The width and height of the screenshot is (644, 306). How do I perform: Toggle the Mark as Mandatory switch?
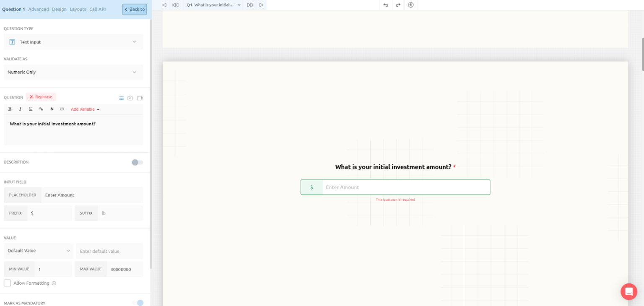[x=138, y=303]
